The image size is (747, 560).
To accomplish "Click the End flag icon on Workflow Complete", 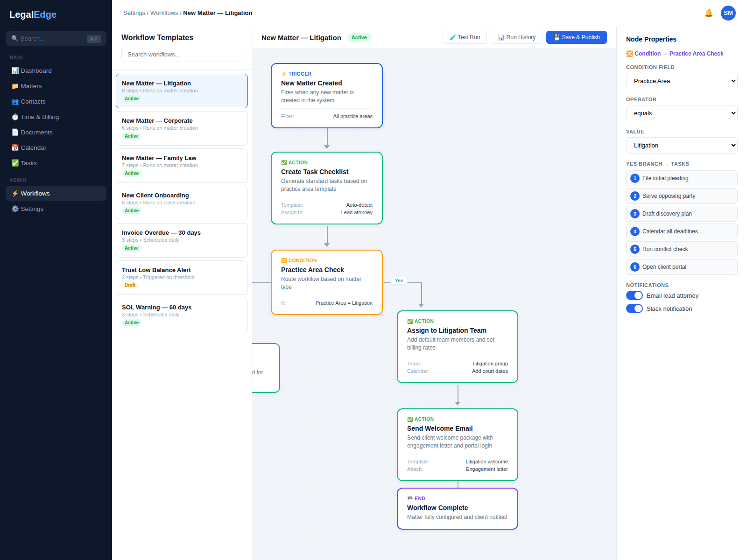I will [410, 498].
